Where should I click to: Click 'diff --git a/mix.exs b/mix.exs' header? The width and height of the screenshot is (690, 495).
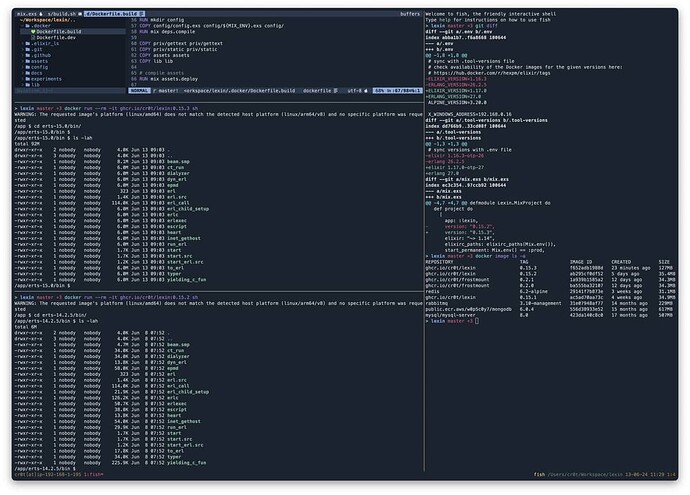coord(467,180)
